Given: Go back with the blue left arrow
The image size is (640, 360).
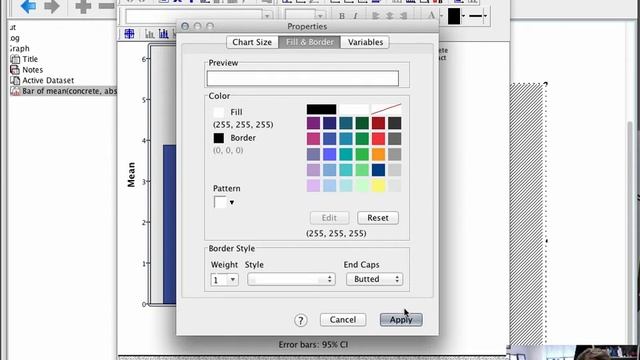Looking at the screenshot, I should coord(28,6).
